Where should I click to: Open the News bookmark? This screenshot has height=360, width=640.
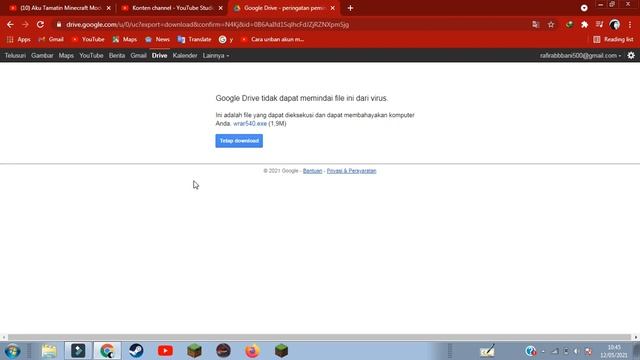pos(157,39)
